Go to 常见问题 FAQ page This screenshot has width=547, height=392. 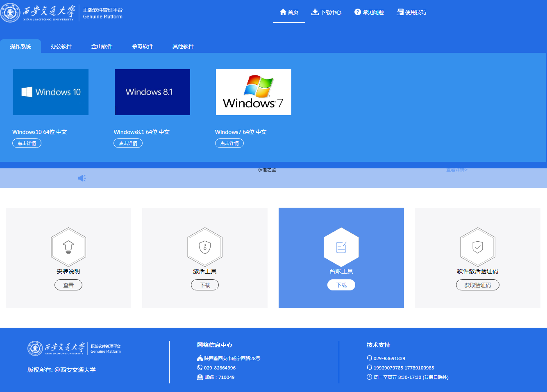369,12
